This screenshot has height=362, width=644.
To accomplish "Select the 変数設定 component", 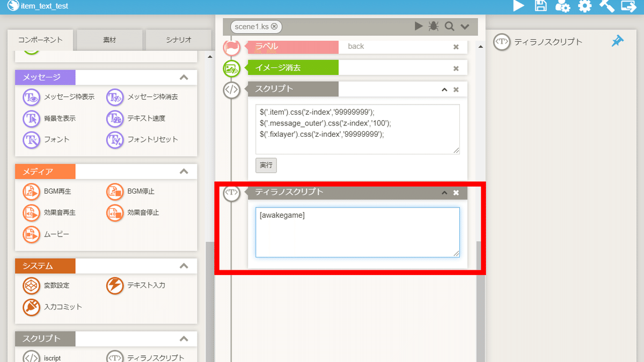I will coord(46,285).
